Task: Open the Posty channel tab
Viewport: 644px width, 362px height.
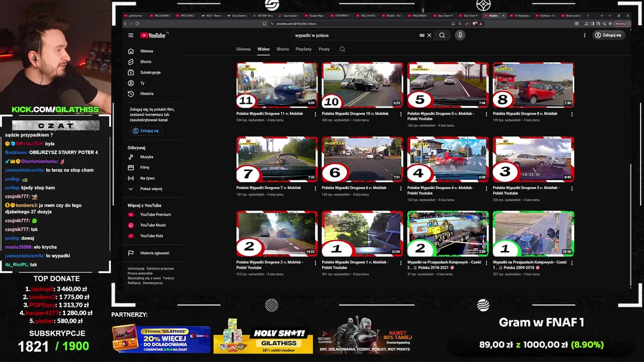Action: point(324,49)
